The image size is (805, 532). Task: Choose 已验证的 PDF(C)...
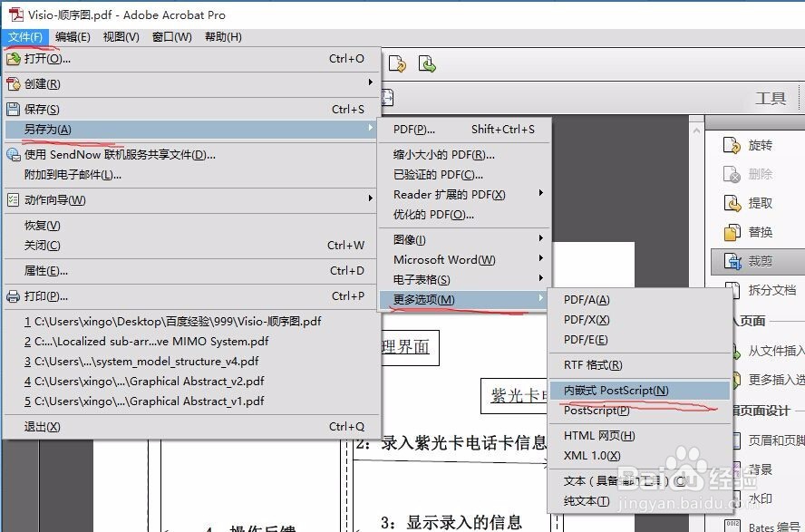(465, 174)
